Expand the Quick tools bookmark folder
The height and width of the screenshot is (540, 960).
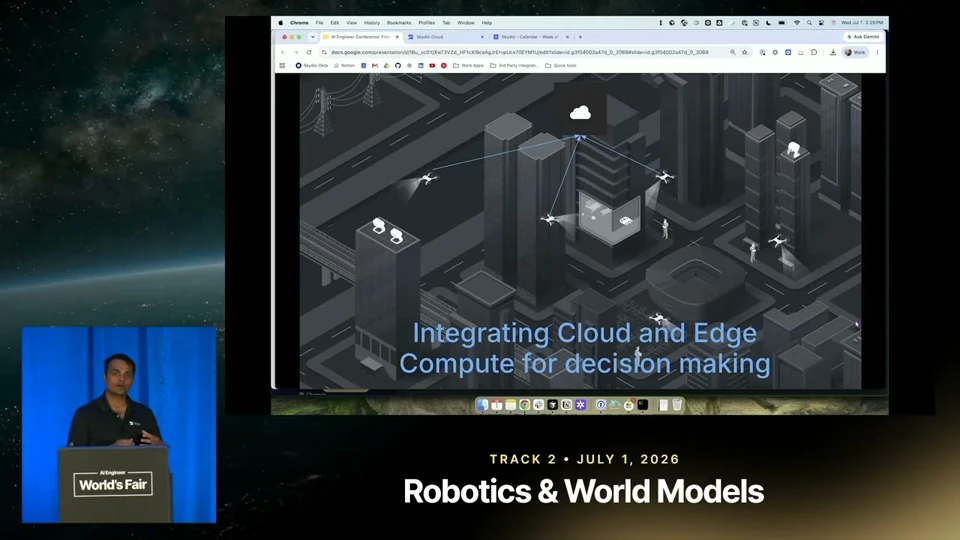coord(561,66)
